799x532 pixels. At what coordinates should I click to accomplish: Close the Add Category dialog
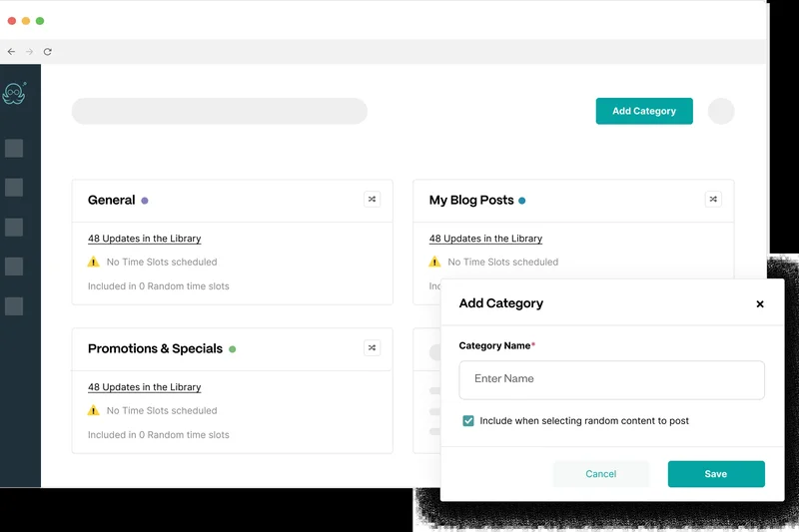pos(760,304)
